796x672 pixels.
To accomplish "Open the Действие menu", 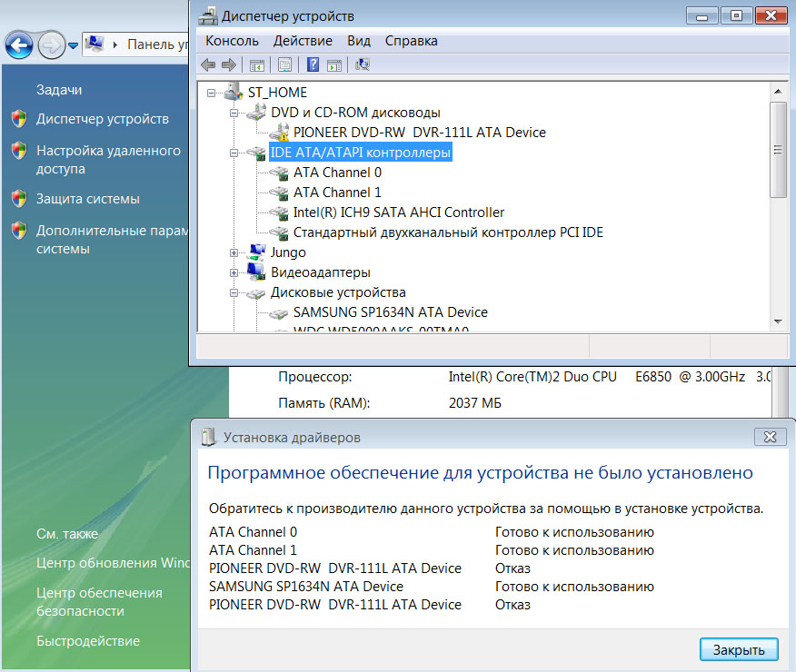I will click(x=303, y=41).
